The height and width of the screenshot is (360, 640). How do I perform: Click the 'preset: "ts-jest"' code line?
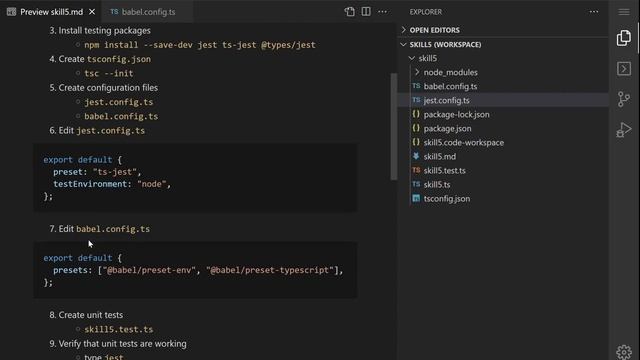pos(97,172)
